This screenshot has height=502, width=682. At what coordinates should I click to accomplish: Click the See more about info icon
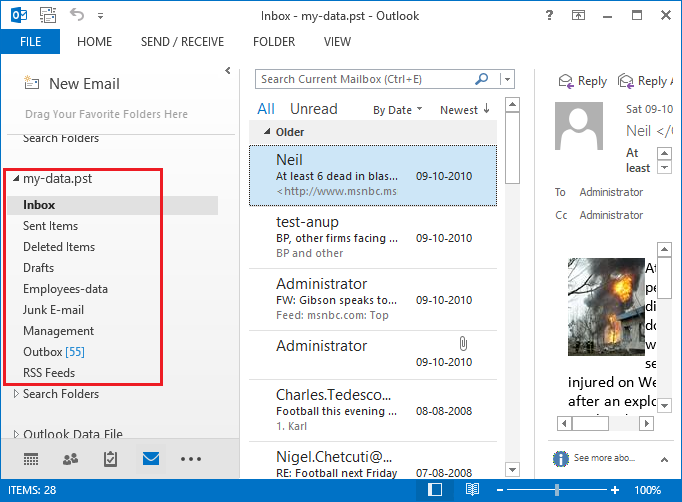[561, 458]
